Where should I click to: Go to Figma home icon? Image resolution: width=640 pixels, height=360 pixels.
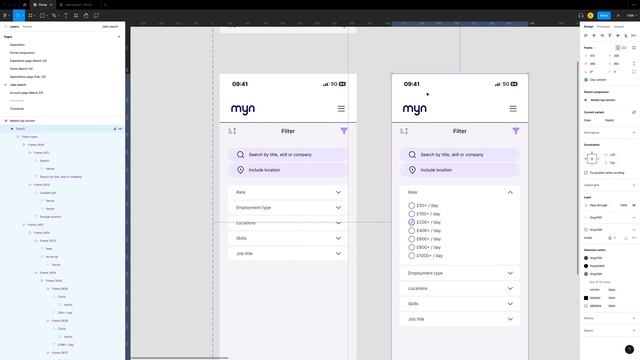(24, 4)
